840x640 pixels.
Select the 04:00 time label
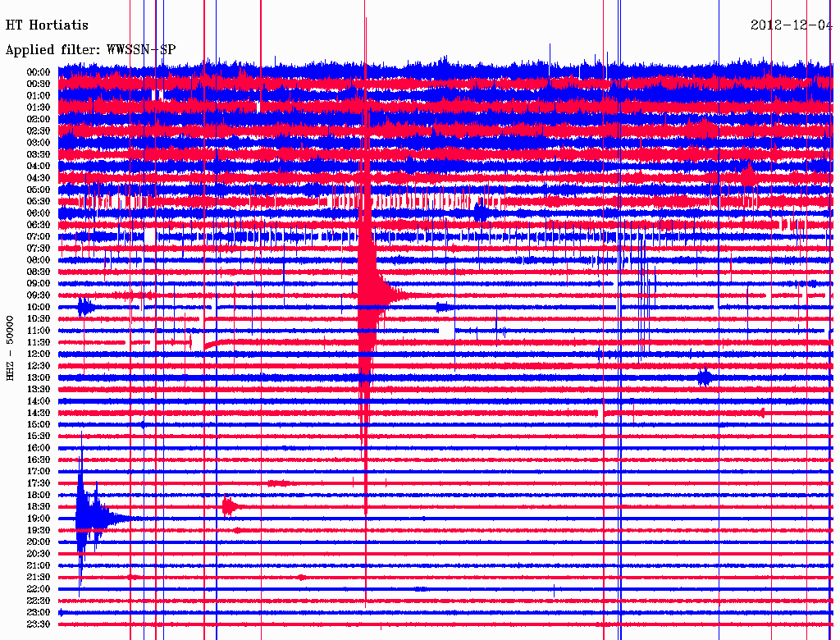tap(39, 167)
